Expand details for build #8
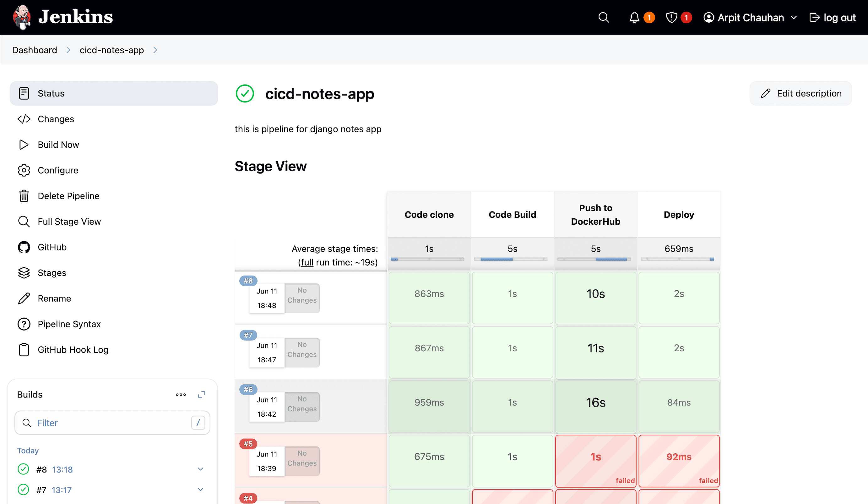The height and width of the screenshot is (504, 868). [200, 469]
